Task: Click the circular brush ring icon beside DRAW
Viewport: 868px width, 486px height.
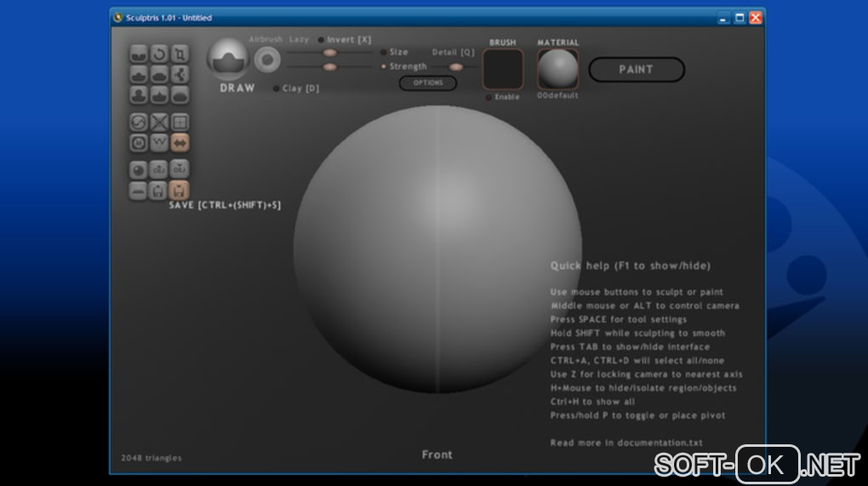Action: coord(267,60)
